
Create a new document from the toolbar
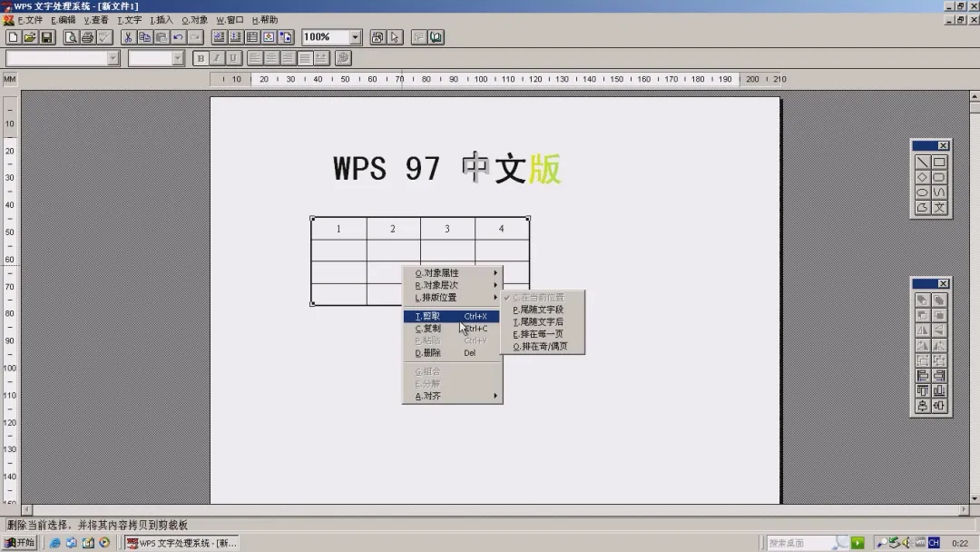(13, 37)
